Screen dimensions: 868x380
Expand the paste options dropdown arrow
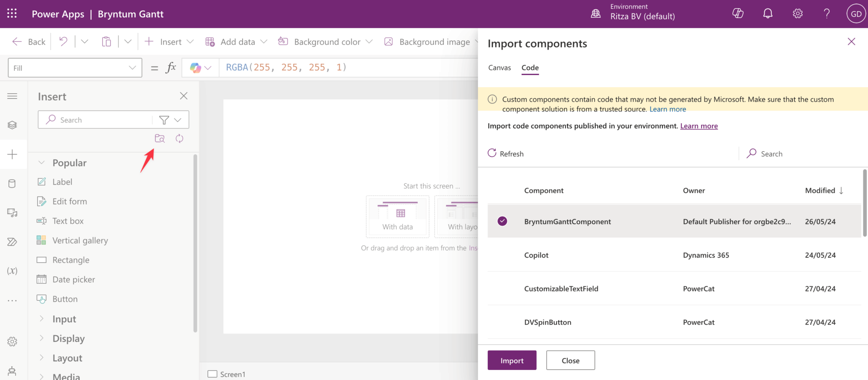[128, 42]
